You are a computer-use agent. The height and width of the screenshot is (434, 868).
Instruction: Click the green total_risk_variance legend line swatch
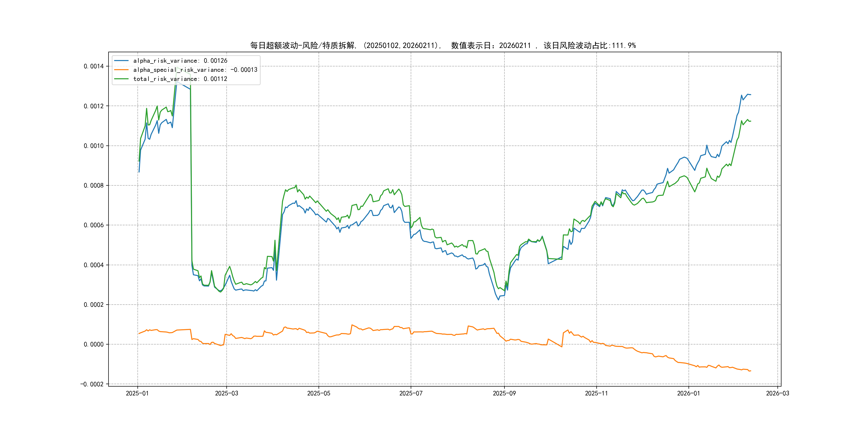pos(121,79)
